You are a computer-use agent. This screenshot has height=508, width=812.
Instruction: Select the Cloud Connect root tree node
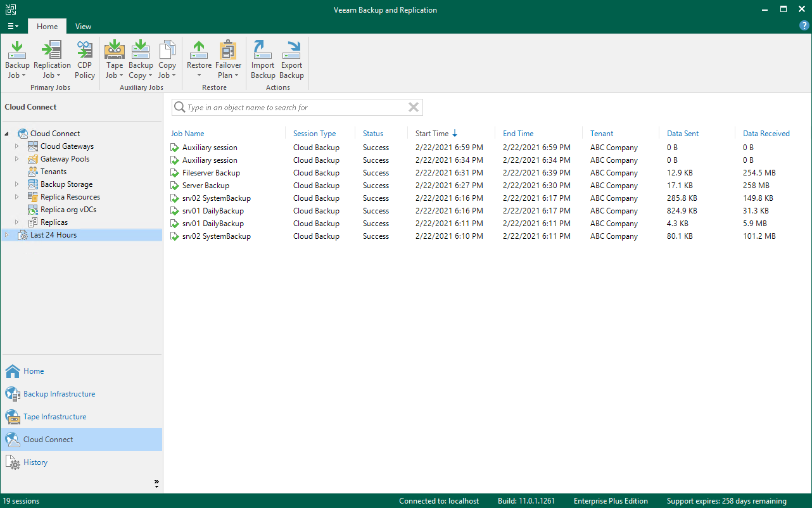[x=55, y=134]
